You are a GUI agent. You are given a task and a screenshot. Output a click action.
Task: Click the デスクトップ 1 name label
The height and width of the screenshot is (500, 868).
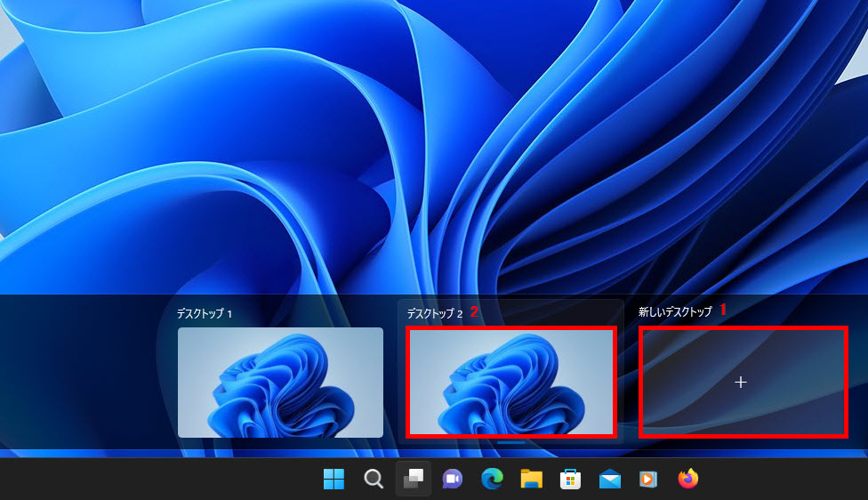[204, 314]
